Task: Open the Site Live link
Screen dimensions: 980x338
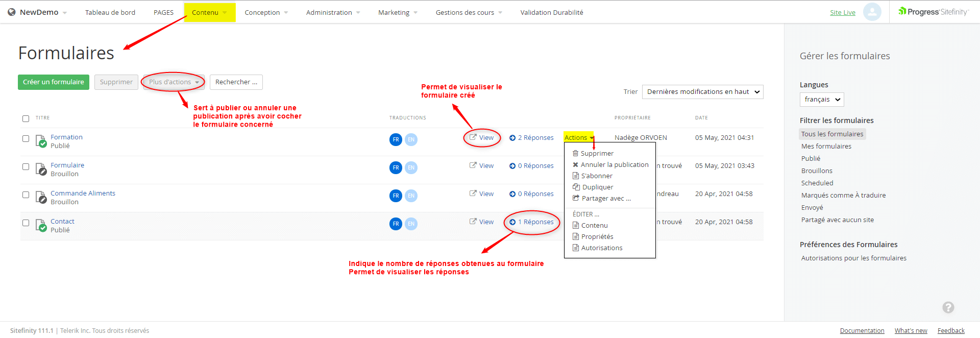Action: coord(842,13)
